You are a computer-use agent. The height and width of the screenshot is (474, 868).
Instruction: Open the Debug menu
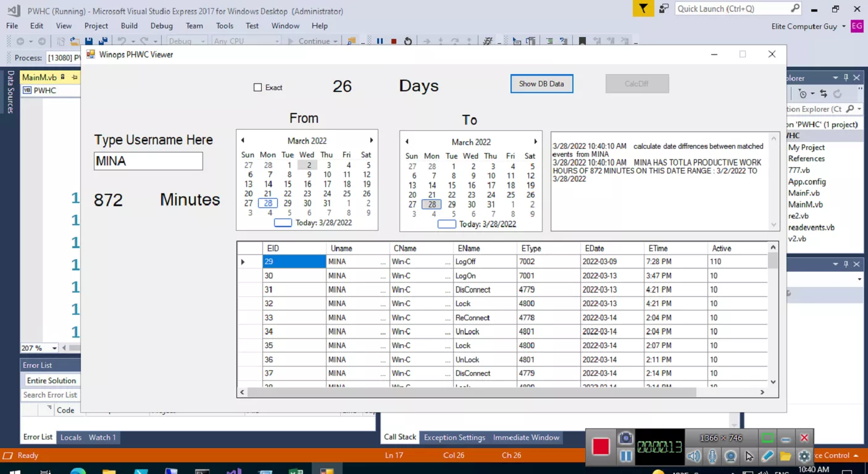pos(162,26)
